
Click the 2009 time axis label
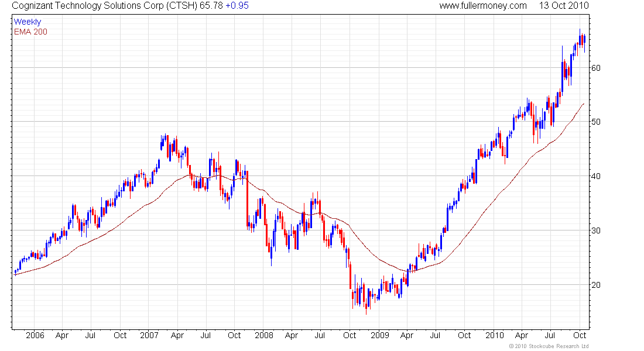pos(379,335)
